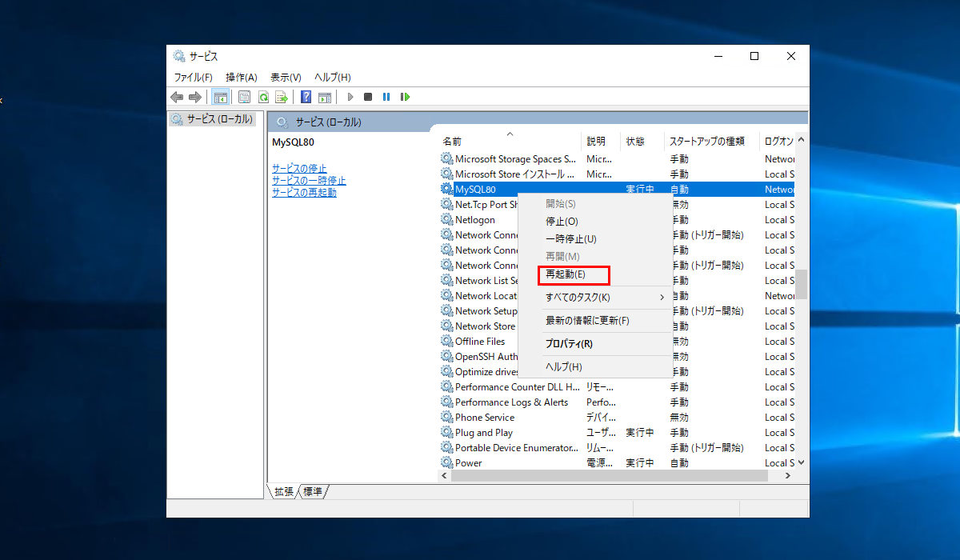This screenshot has height=560, width=960.
Task: Click the vertical scrollbar down arrow
Action: click(x=801, y=462)
